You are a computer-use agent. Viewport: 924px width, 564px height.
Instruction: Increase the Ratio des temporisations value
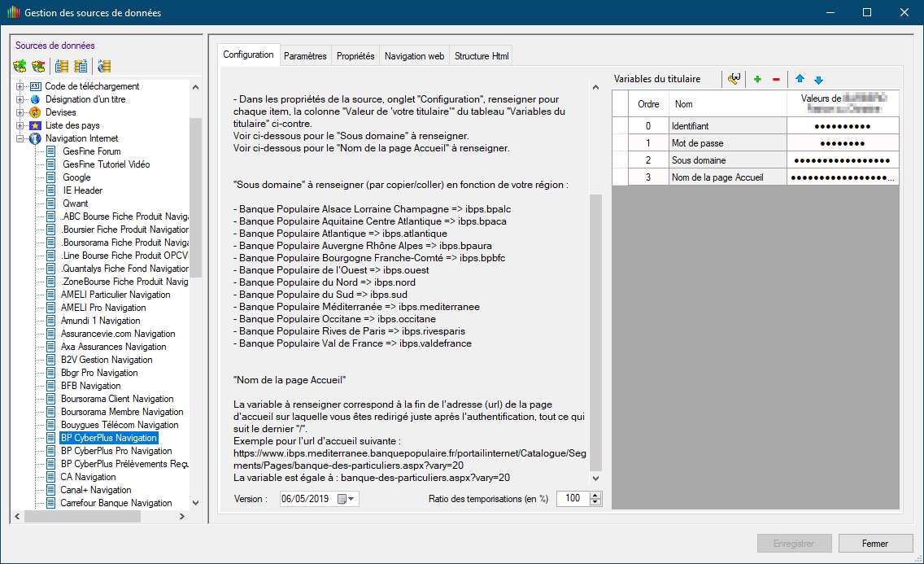pos(595,495)
